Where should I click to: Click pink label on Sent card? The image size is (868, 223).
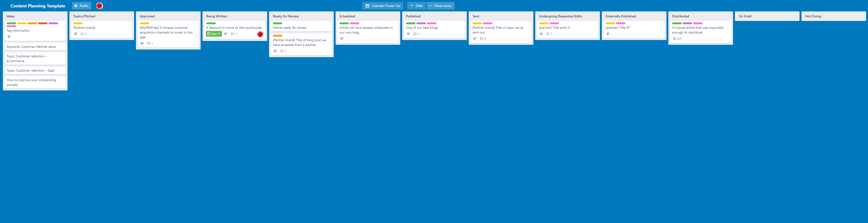[x=487, y=23]
